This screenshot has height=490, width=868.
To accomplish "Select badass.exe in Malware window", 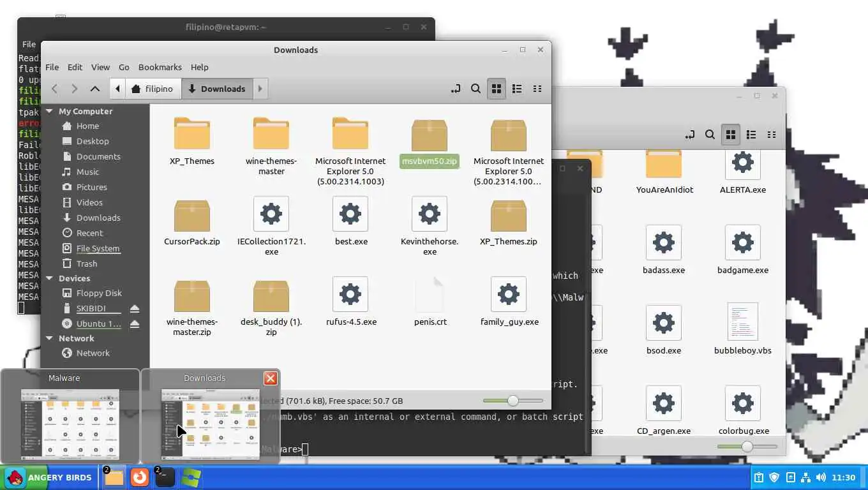I will [x=664, y=250].
